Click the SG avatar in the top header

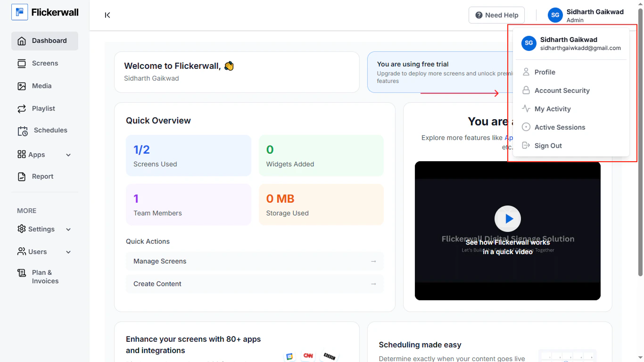click(x=555, y=15)
